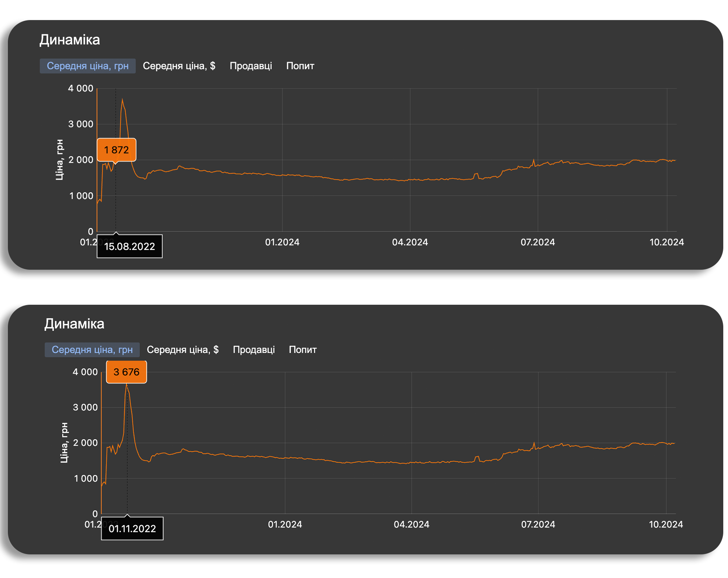Click the 15.08.2022 date label in top chart
This screenshot has width=728, height=578.
[x=130, y=246]
